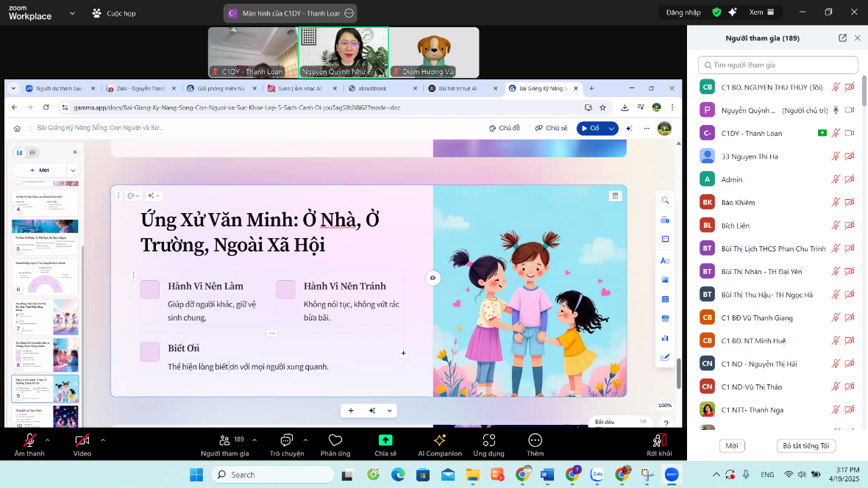This screenshot has width=868, height=488.
Task: Open Gamma more options three dots
Action: pos(647,128)
